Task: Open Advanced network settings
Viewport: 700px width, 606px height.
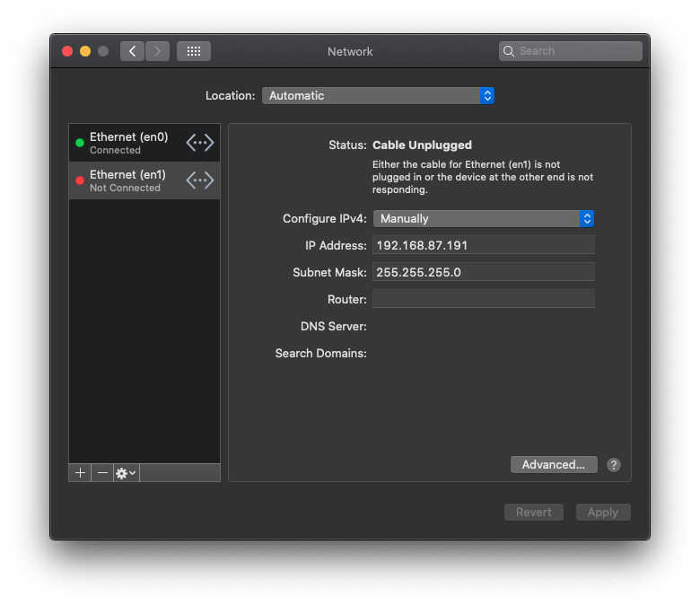Action: click(x=554, y=464)
